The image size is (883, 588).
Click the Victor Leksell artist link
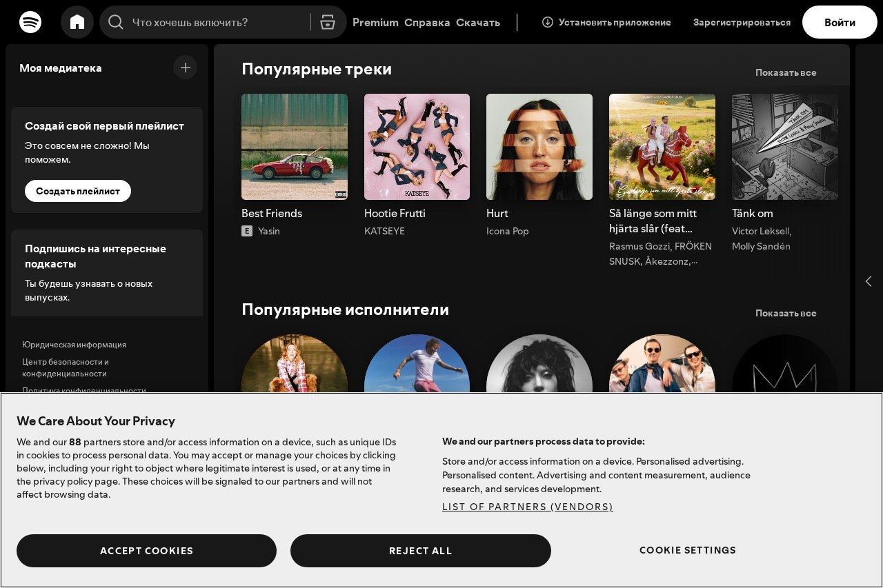(x=760, y=231)
